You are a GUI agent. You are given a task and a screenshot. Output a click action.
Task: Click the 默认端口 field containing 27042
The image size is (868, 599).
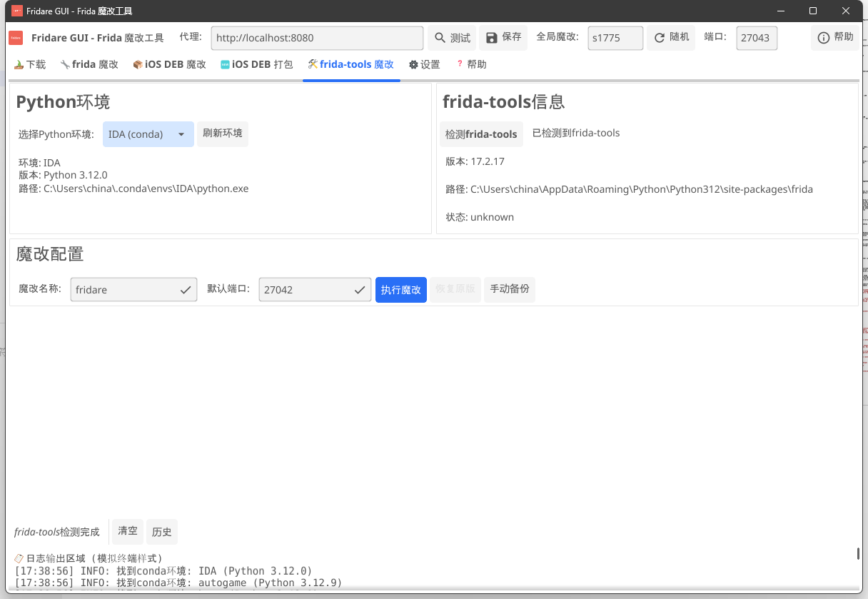tap(315, 290)
